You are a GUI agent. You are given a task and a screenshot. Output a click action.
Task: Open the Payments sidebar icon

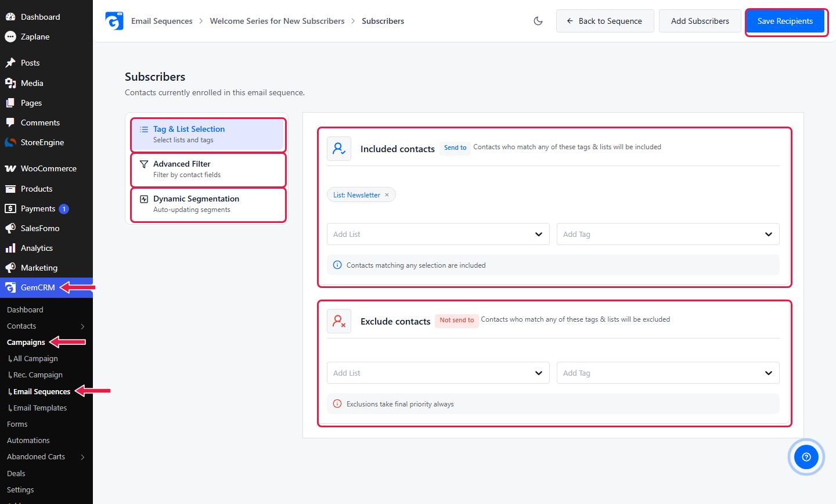click(x=10, y=208)
